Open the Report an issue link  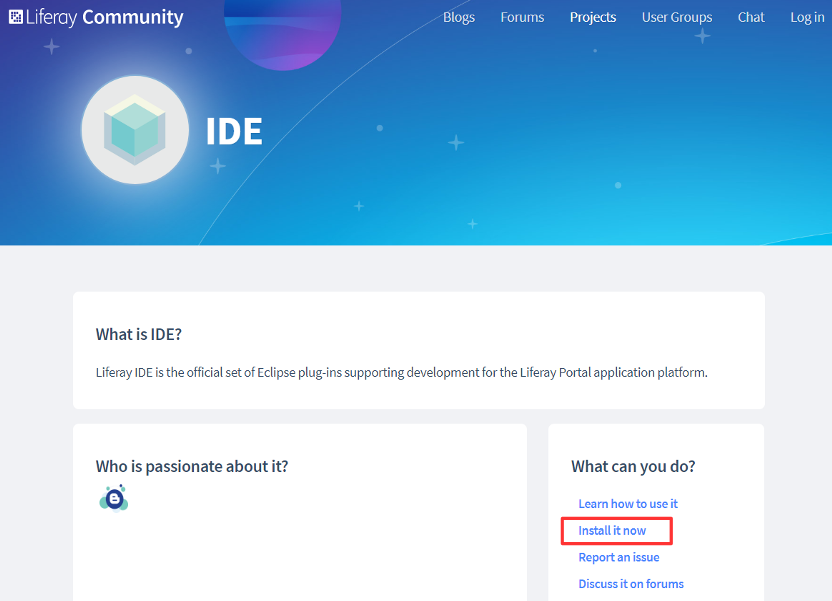619,557
